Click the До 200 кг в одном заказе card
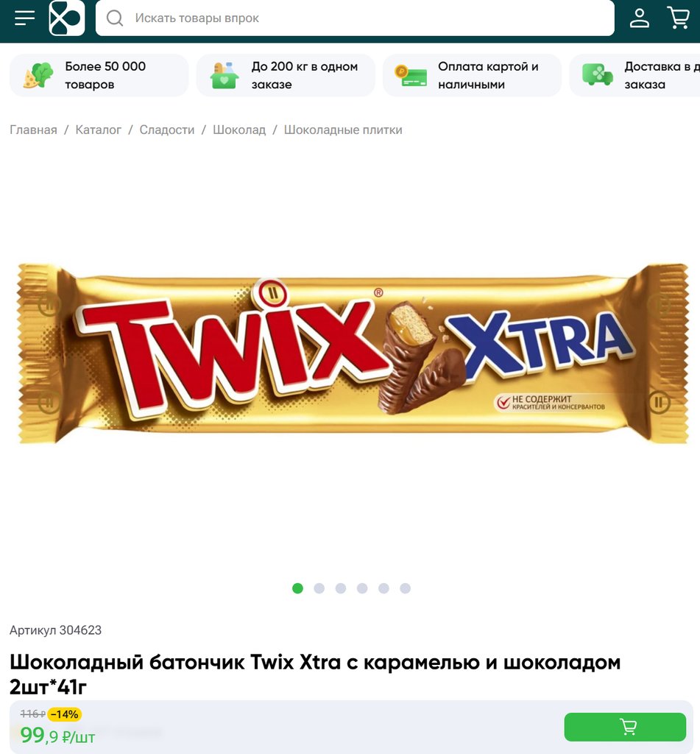The width and height of the screenshot is (700, 754). pos(286,75)
